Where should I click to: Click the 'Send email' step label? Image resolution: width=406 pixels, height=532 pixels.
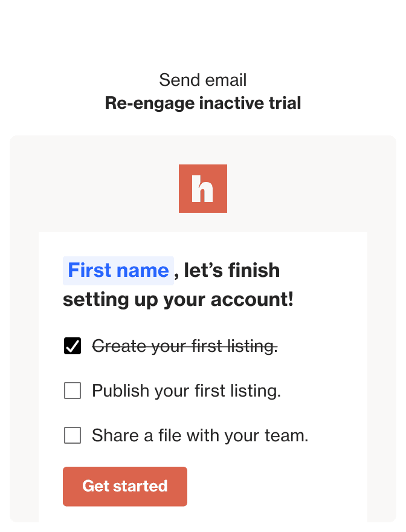click(x=203, y=80)
